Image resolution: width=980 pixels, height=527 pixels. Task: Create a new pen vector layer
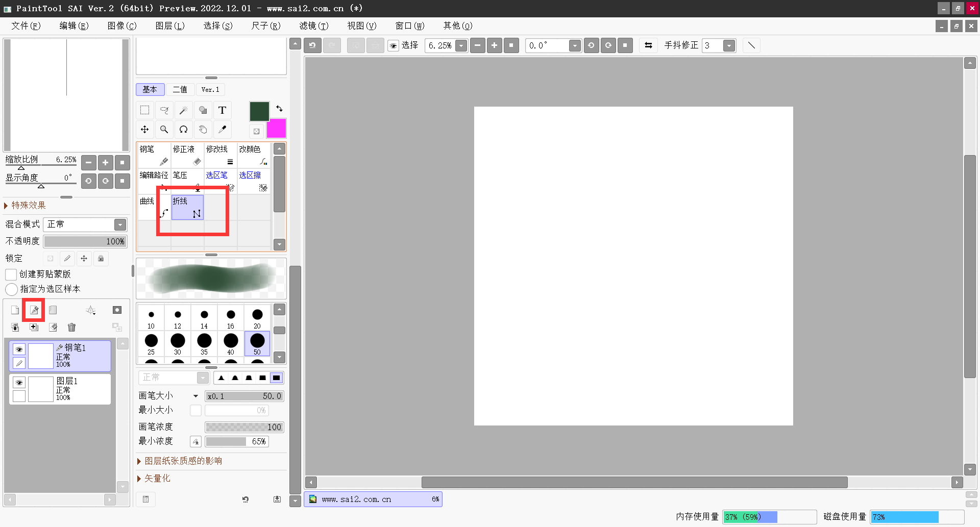tap(34, 310)
